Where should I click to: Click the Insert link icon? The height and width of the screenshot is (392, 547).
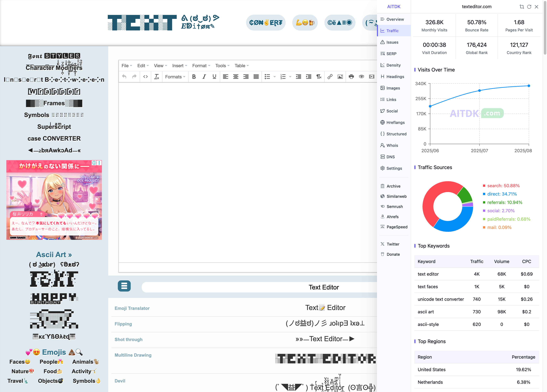(x=330, y=77)
